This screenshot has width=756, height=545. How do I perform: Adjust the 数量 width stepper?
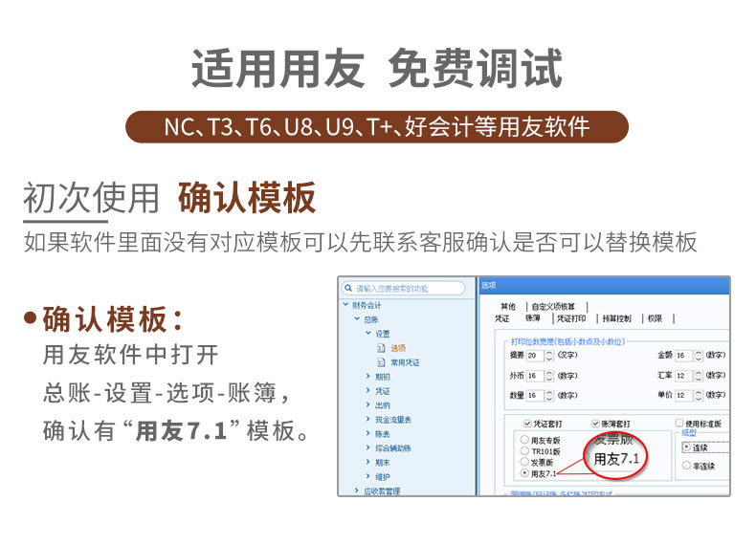coord(548,395)
